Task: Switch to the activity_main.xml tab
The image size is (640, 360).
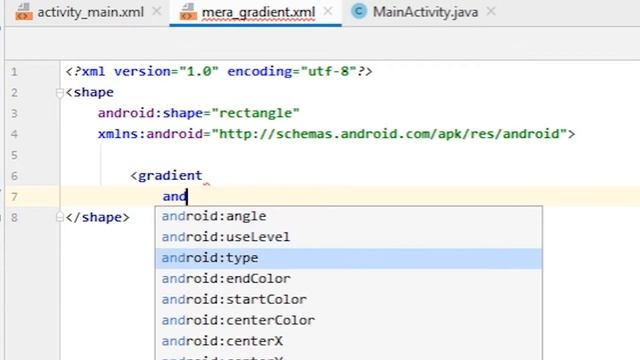Action: pyautogui.click(x=90, y=12)
